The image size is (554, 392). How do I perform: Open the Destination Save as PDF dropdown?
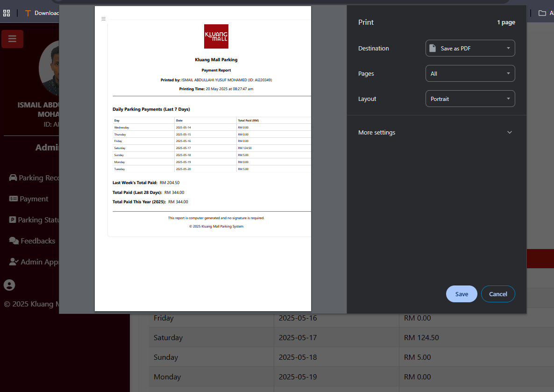470,49
